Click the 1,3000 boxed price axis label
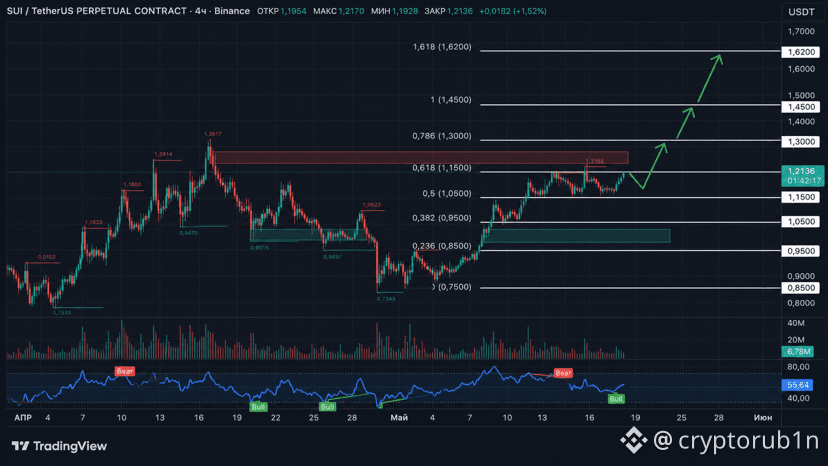The height and width of the screenshot is (466, 828). [x=801, y=142]
